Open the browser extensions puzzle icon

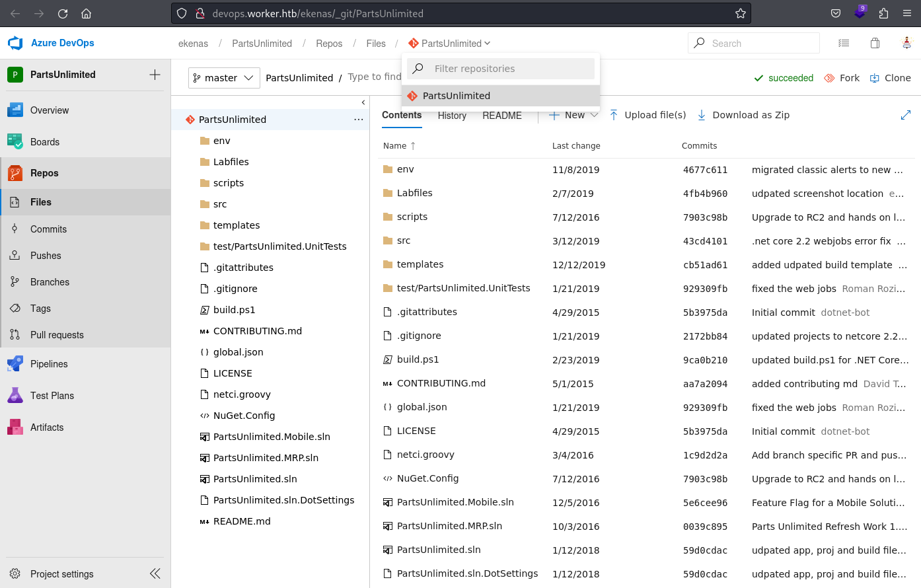pos(883,13)
